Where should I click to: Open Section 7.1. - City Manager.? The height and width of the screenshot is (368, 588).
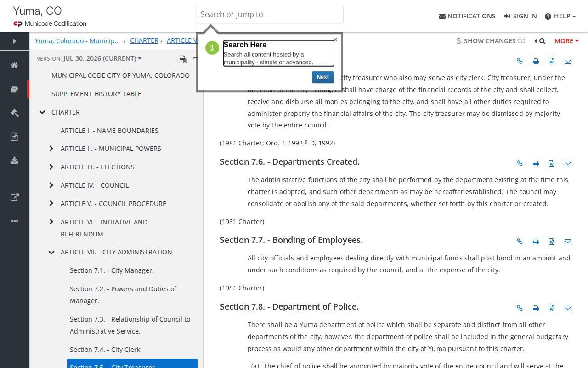click(112, 270)
